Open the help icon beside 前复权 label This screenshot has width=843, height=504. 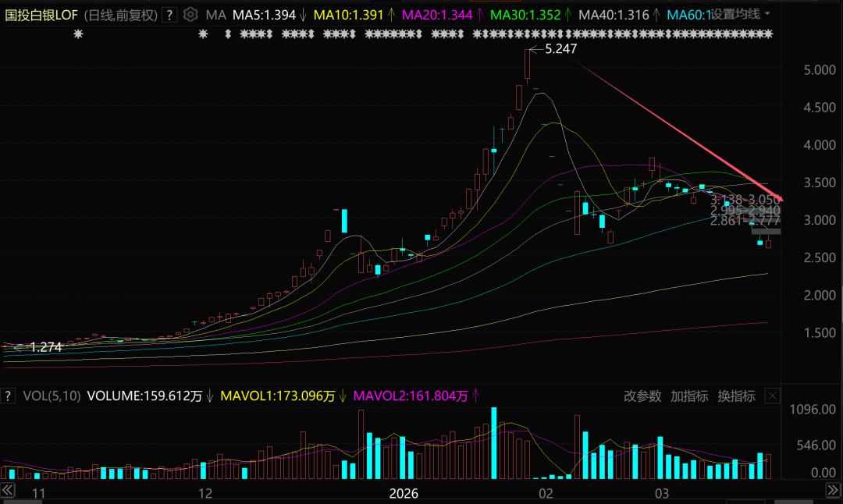[x=169, y=15]
